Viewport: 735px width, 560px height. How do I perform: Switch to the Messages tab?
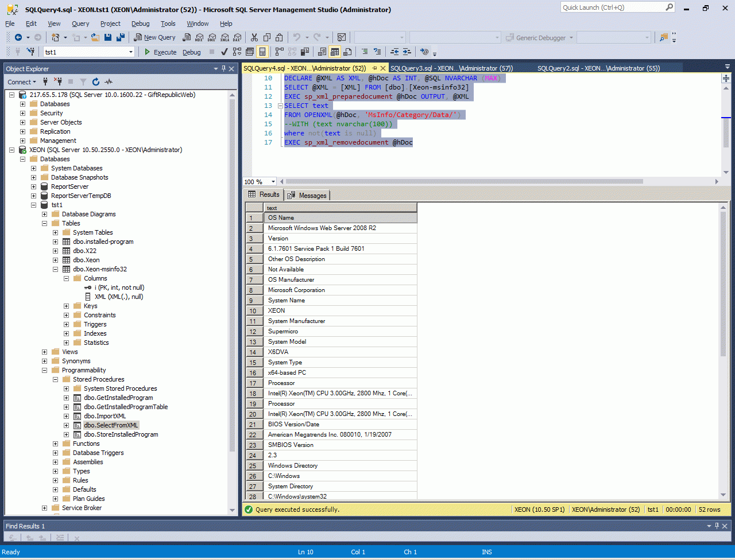(307, 195)
